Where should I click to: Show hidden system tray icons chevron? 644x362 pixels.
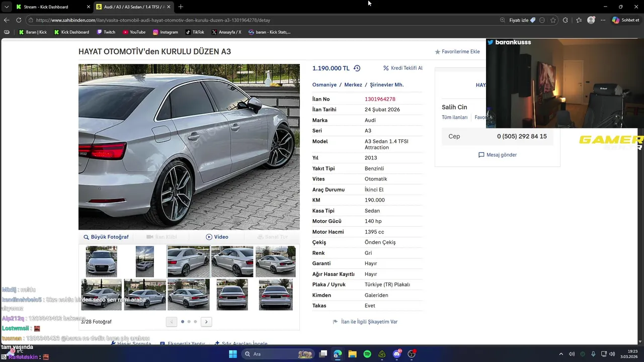coord(561,354)
